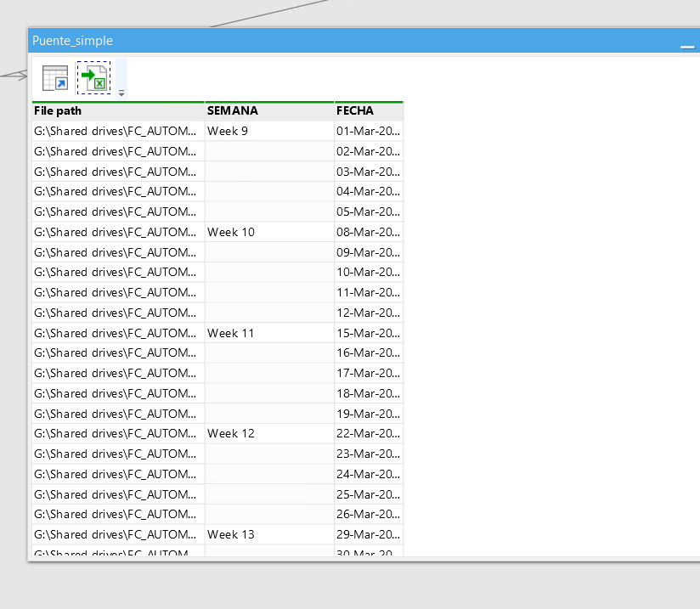Open the toolbar overflow dropdown arrow
This screenshot has width=700, height=609.
(x=121, y=93)
